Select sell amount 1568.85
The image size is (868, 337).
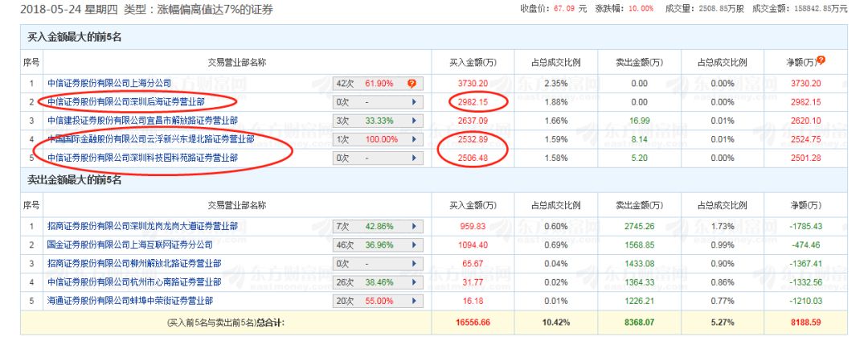coord(640,245)
